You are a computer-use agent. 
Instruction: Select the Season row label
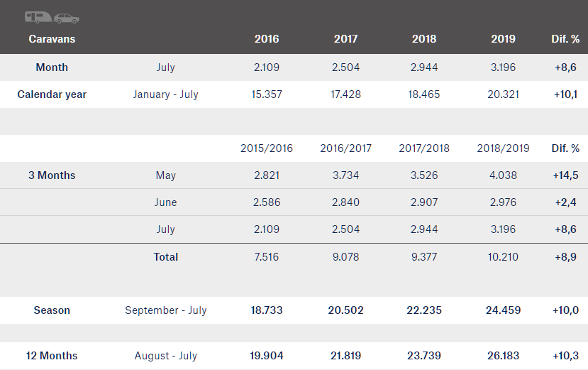[x=52, y=310]
